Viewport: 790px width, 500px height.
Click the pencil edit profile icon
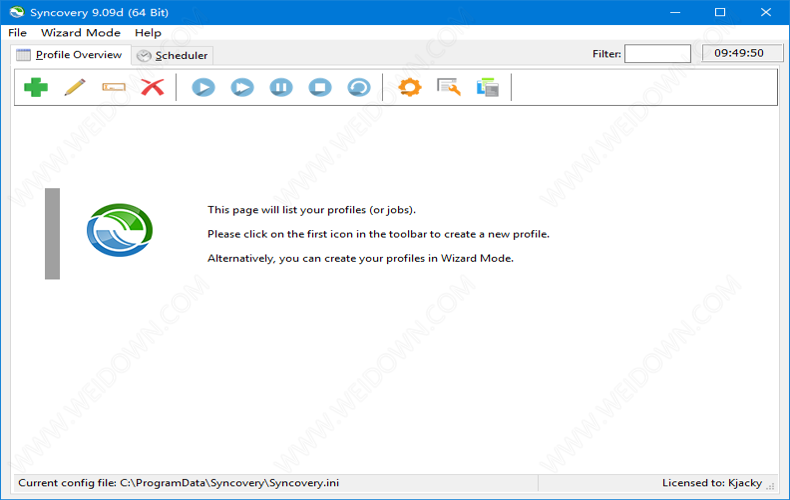point(75,87)
